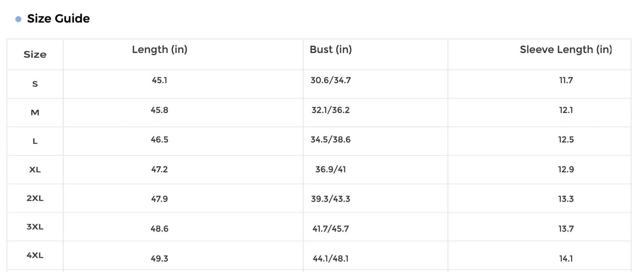Click the Length (in) column header

click(x=160, y=50)
